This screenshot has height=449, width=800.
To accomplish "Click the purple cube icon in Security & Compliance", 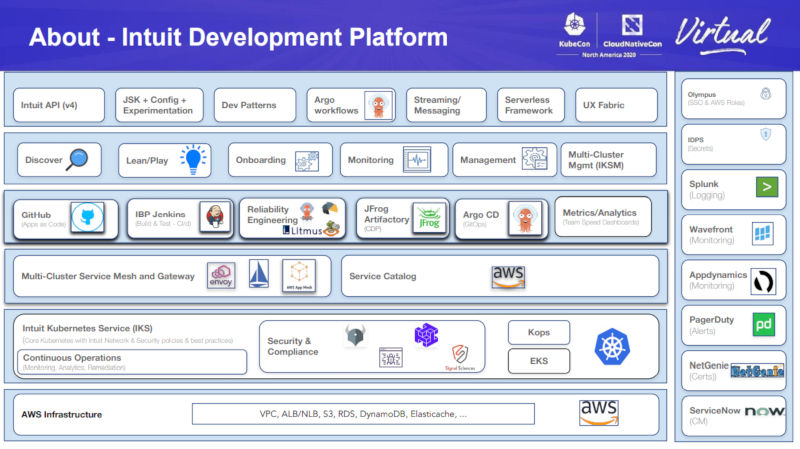I will click(426, 335).
